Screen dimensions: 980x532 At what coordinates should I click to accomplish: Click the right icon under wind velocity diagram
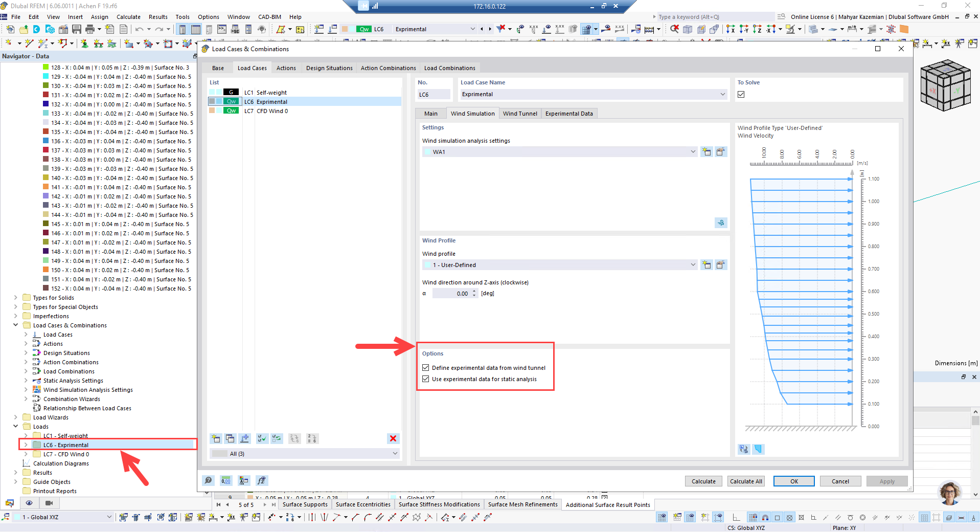tap(758, 449)
